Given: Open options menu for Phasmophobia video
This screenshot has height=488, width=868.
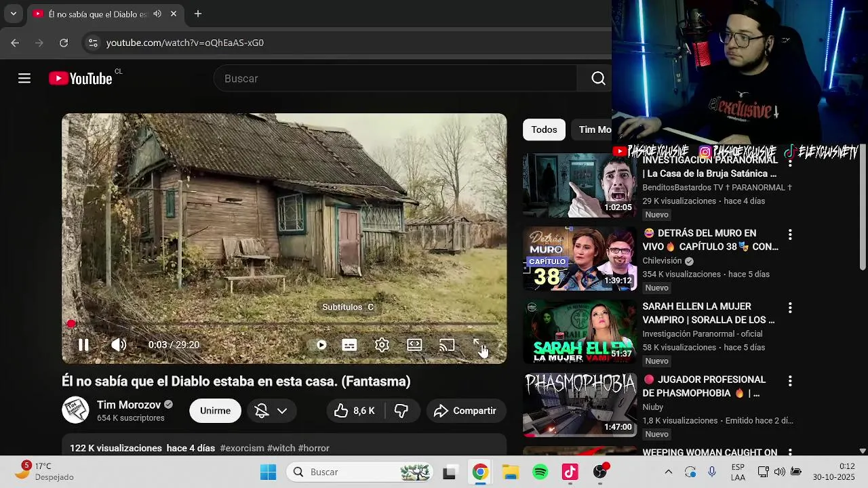Looking at the screenshot, I should coord(789,381).
